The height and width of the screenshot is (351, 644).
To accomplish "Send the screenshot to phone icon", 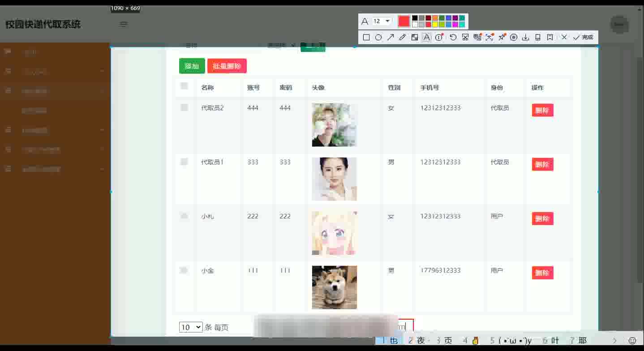I will pos(538,38).
